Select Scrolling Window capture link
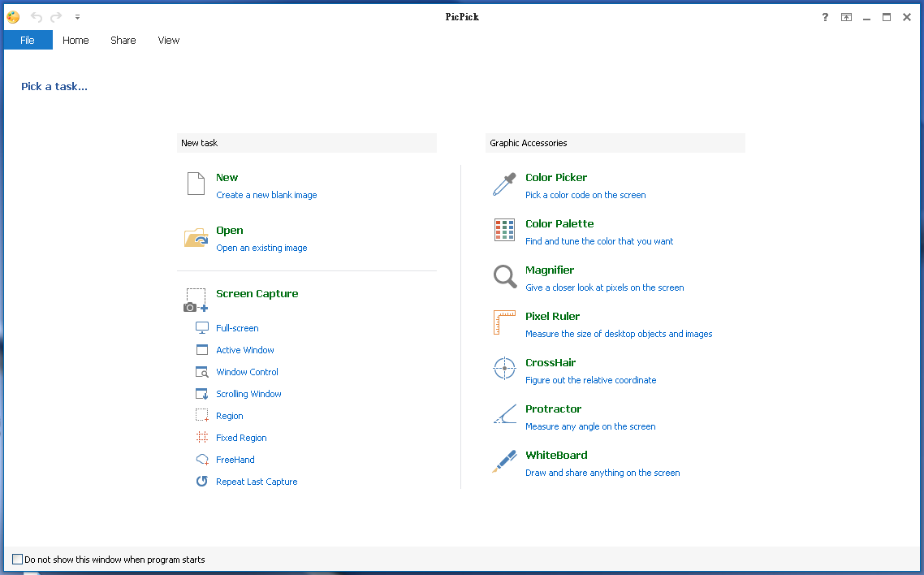 [x=248, y=394]
